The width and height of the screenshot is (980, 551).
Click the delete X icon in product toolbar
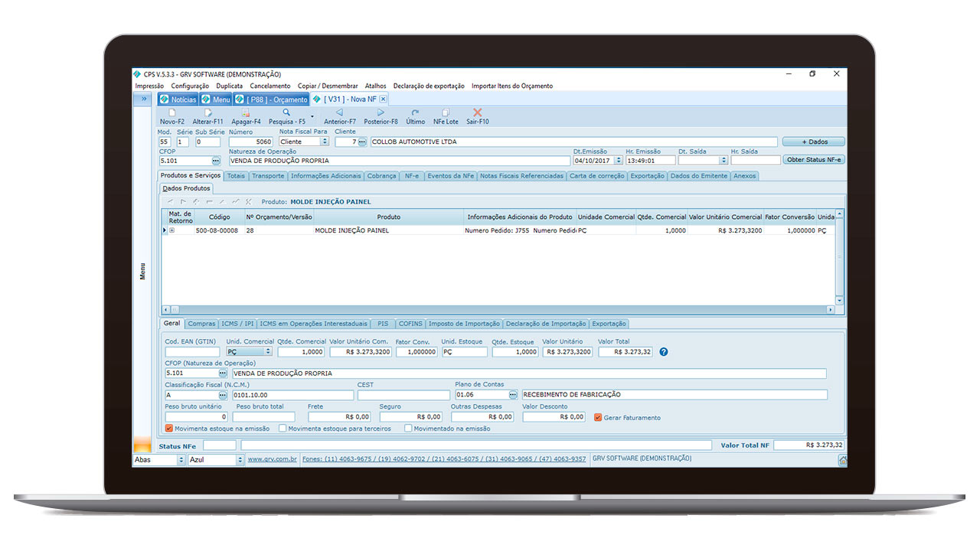point(248,202)
